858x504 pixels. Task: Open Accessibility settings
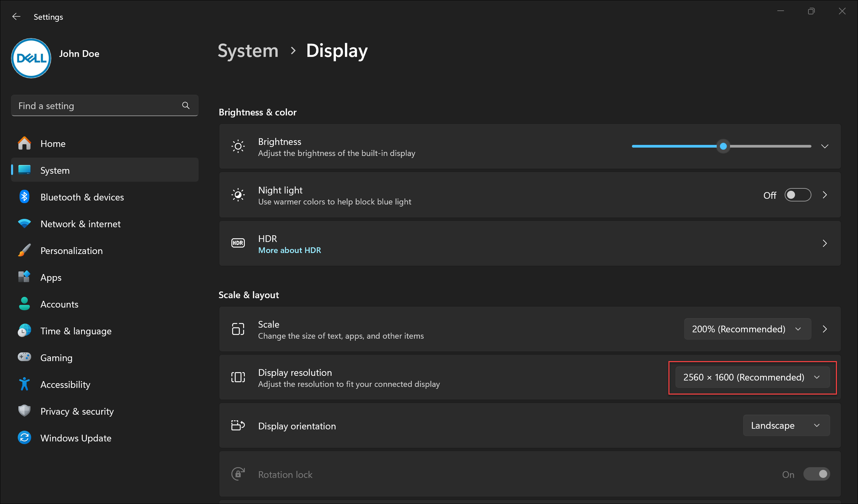(65, 385)
